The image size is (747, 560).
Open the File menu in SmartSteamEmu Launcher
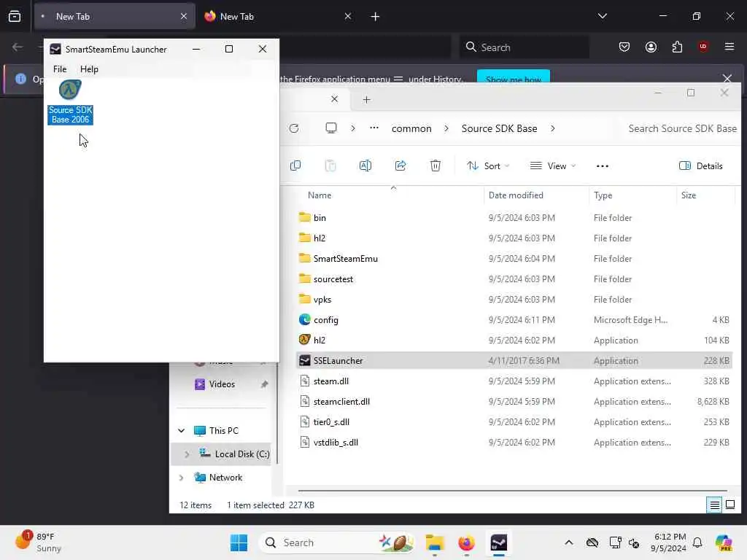tap(60, 69)
